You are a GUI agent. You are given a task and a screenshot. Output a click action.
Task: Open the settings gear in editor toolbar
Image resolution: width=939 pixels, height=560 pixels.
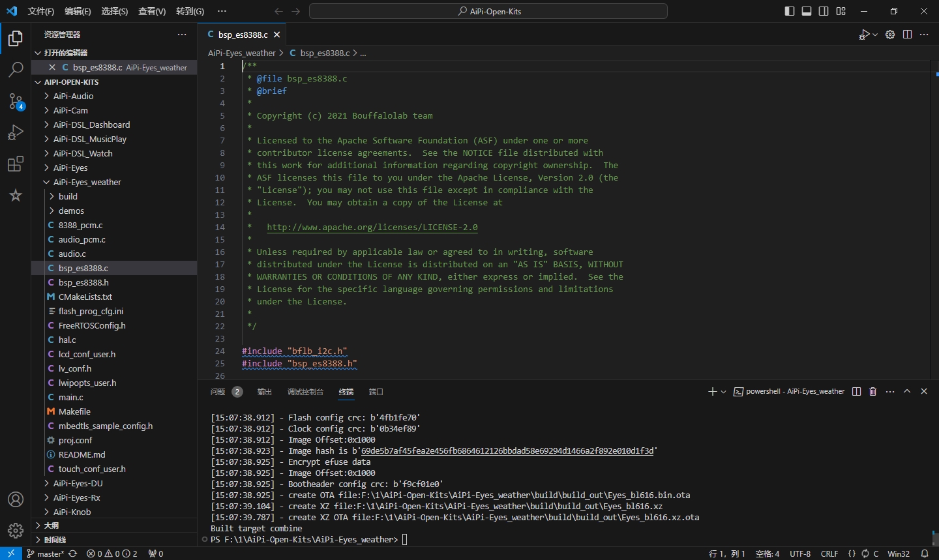890,35
